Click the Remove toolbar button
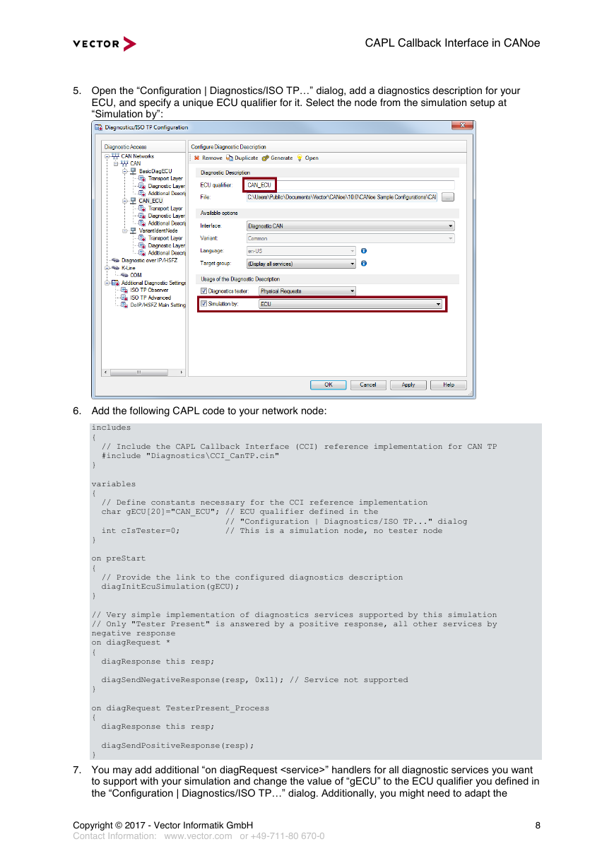 click(x=208, y=158)
